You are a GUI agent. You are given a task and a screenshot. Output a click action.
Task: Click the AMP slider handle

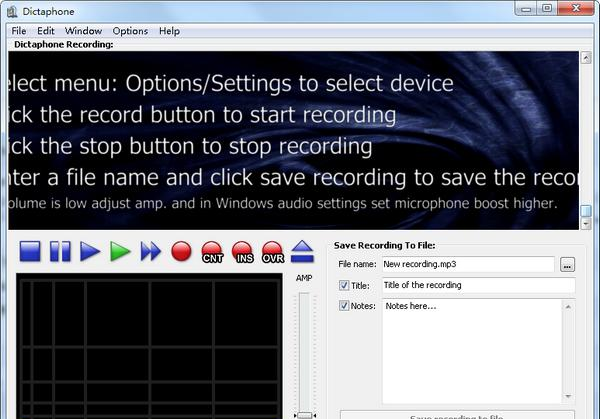(305, 415)
